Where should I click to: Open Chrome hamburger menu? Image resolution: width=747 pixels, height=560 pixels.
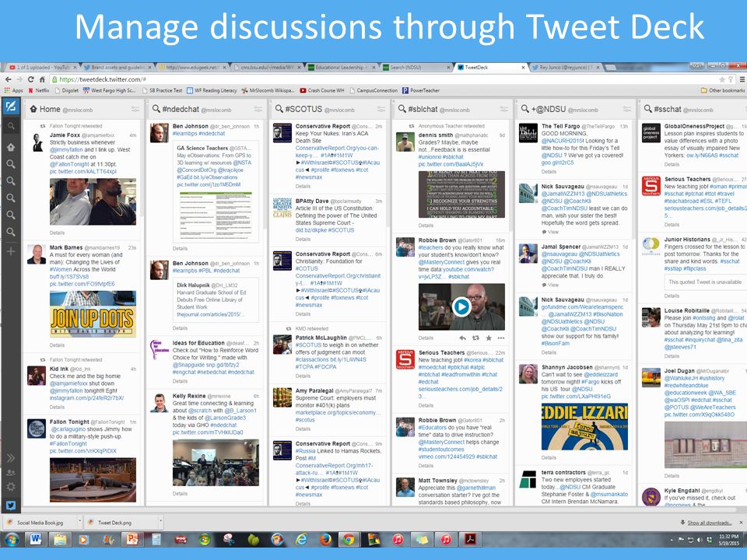(742, 79)
